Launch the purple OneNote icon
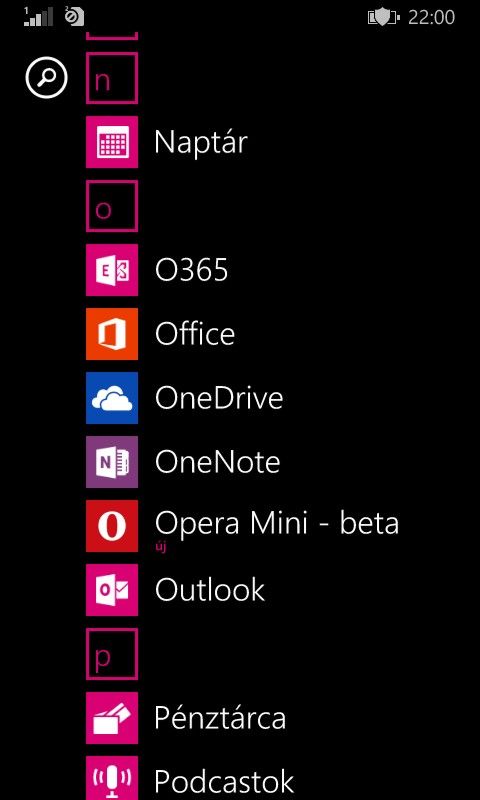Image resolution: width=480 pixels, height=800 pixels. [112, 462]
